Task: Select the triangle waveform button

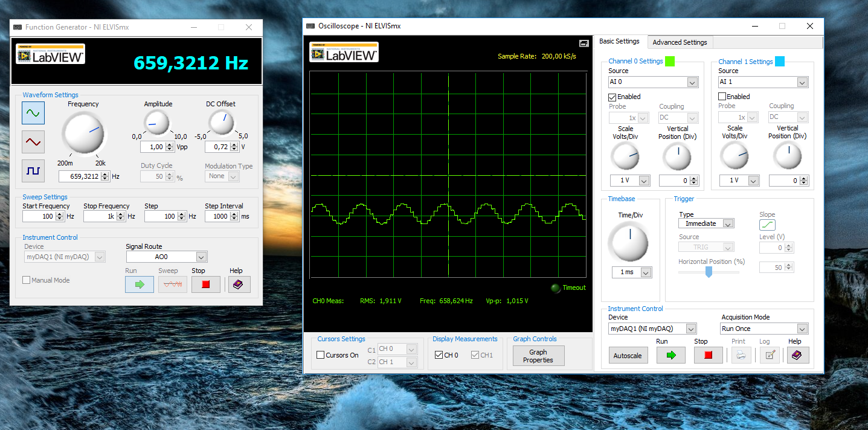Action: click(x=33, y=142)
